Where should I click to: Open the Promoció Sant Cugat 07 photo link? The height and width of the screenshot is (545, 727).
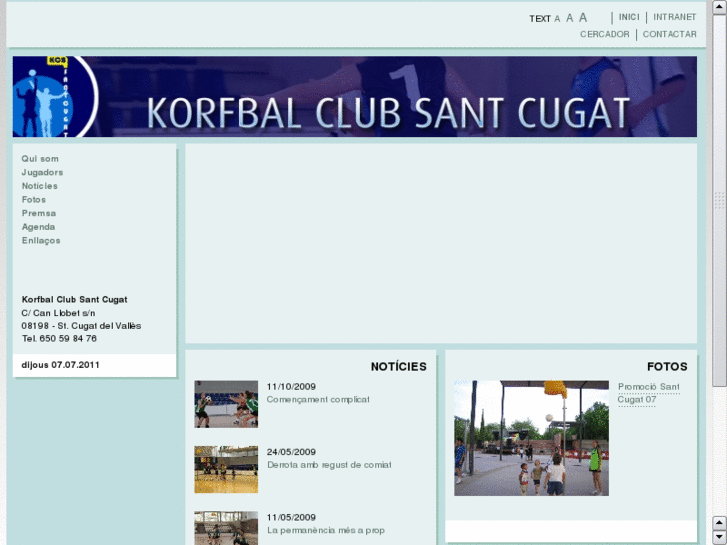coord(649,393)
